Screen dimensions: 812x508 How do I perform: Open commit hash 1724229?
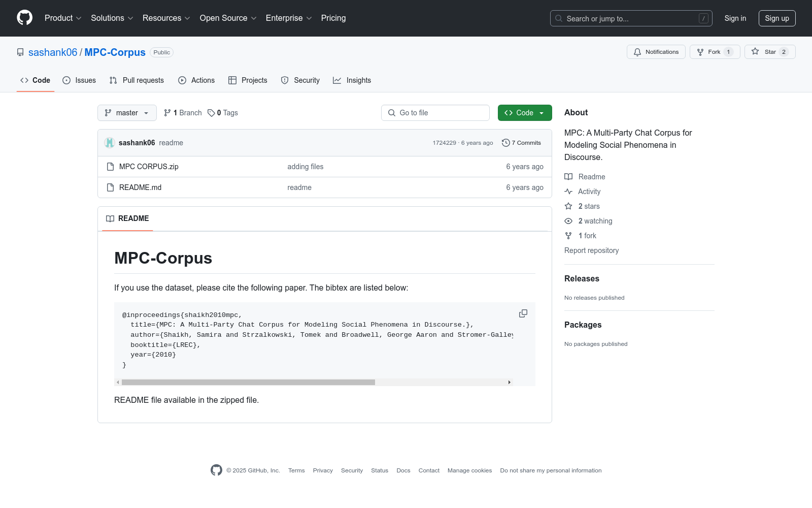[x=445, y=143]
